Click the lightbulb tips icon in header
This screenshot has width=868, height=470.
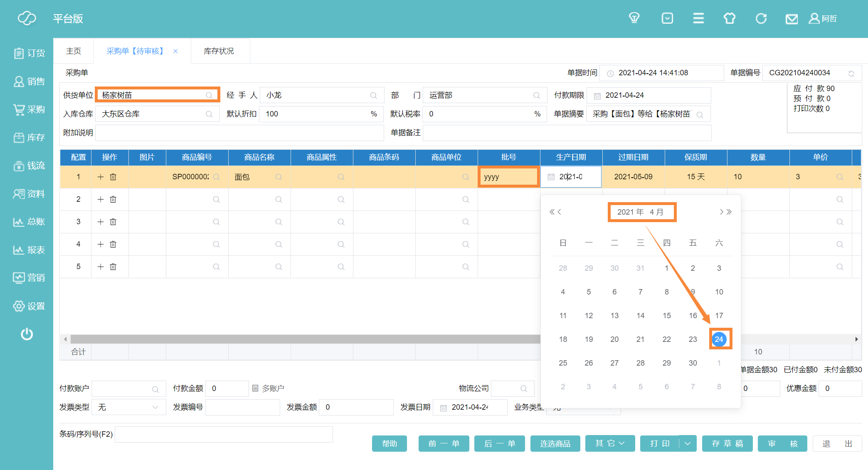(x=634, y=18)
